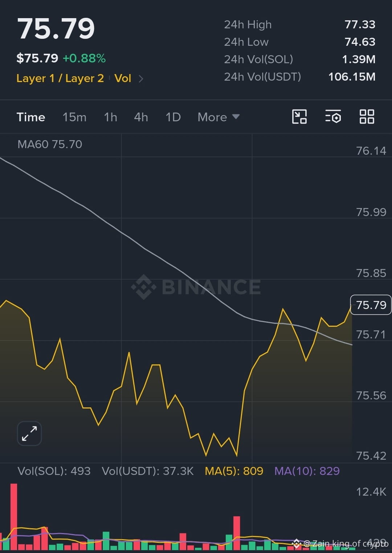Select the 1D timeframe

(x=173, y=117)
